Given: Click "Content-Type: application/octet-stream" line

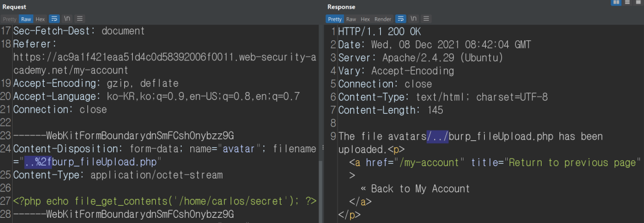Looking at the screenshot, I should pos(118,175).
